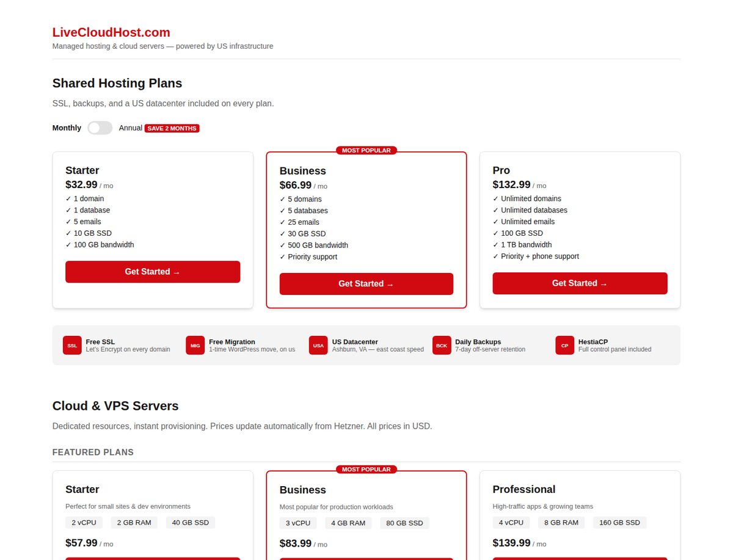Click the CP HestiaCP icon
The height and width of the screenshot is (560, 733).
coord(564,345)
